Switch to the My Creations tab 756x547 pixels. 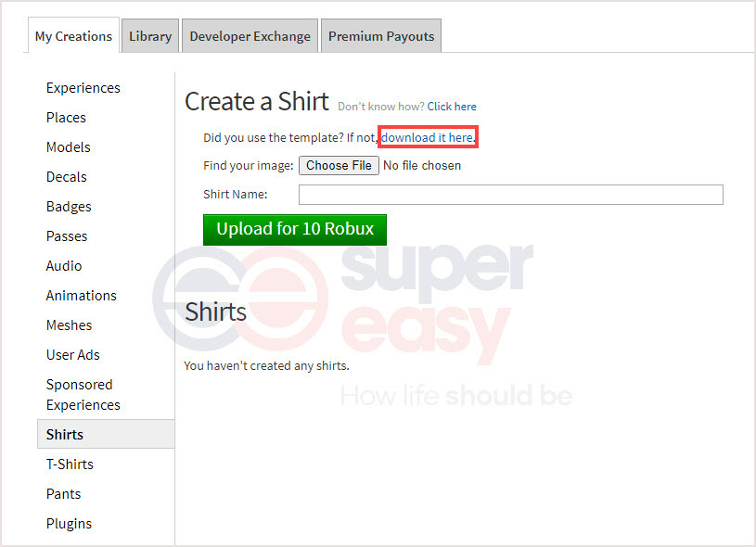[x=73, y=36]
